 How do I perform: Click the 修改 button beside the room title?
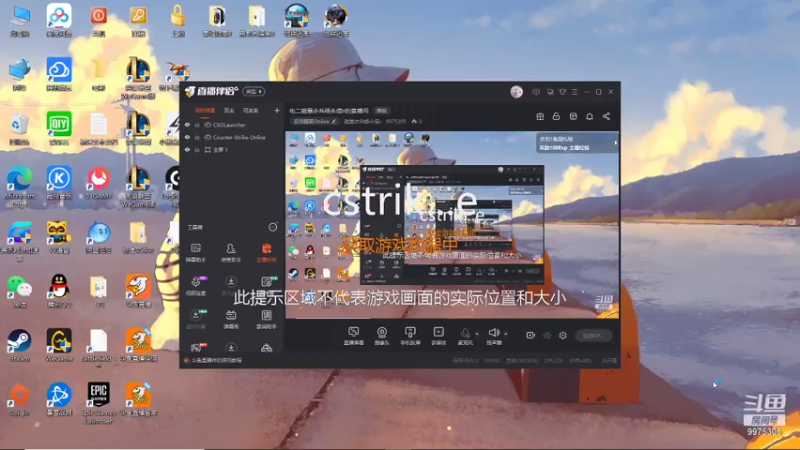tap(382, 111)
